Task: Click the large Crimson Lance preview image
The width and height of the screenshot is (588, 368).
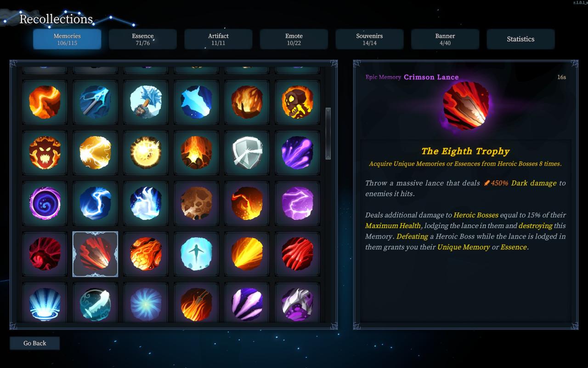Action: click(x=466, y=106)
